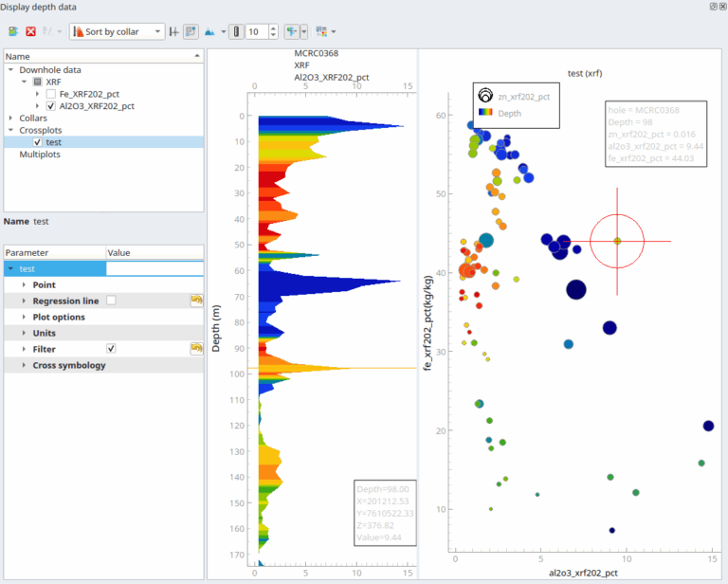Viewport: 728px width, 584px height.
Task: Click the plot spacing icon beside sort dropdown
Action: [173, 31]
